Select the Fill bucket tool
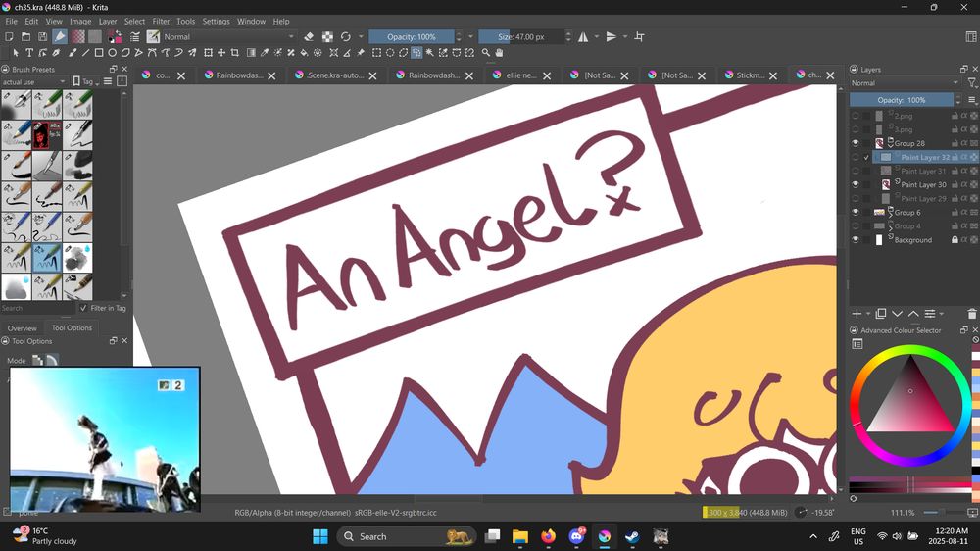Screen dimensions: 980x551 tap(305, 53)
